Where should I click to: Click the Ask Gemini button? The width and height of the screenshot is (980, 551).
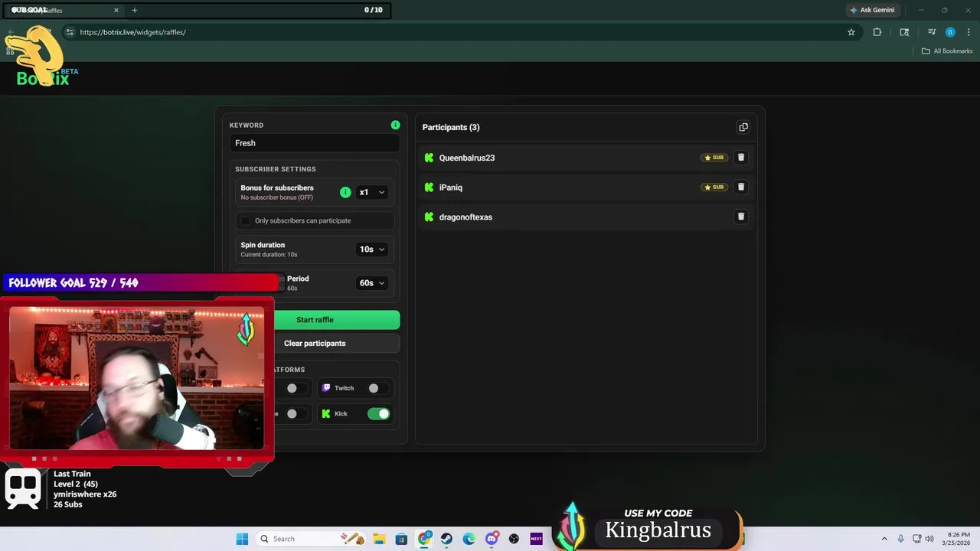[872, 10]
